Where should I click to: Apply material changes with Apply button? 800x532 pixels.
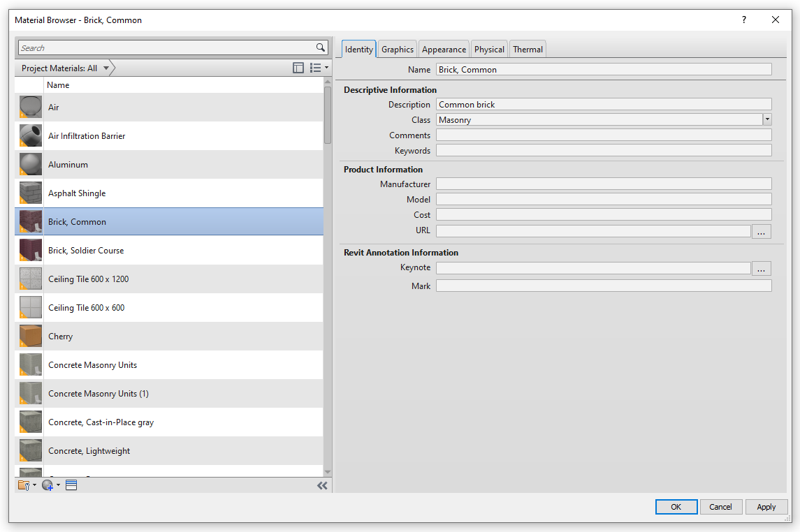pyautogui.click(x=766, y=506)
